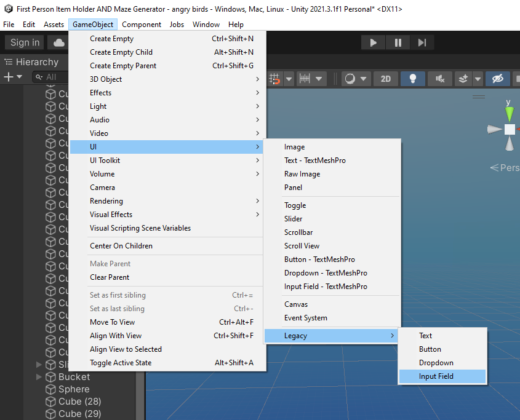
Task: Expand the Light submenu
Action: coord(167,106)
